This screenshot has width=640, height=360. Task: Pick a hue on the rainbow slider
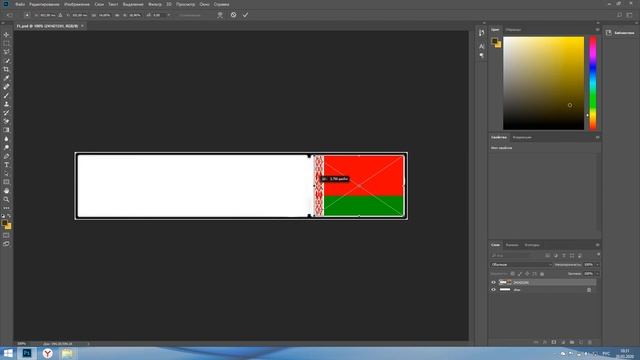pos(593,83)
